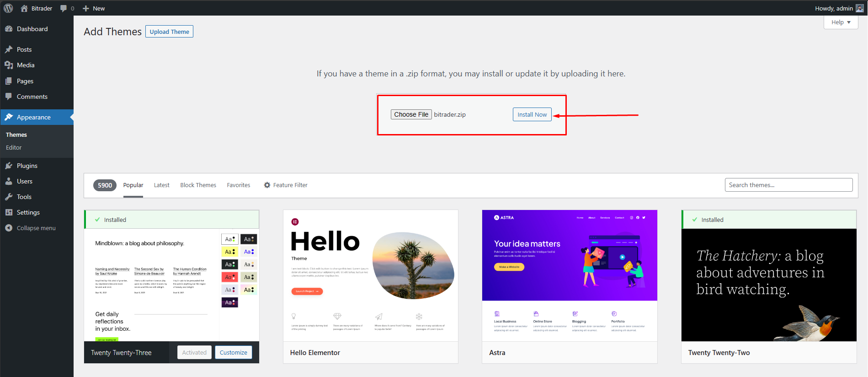Click the Feature Filter gear icon

(267, 185)
